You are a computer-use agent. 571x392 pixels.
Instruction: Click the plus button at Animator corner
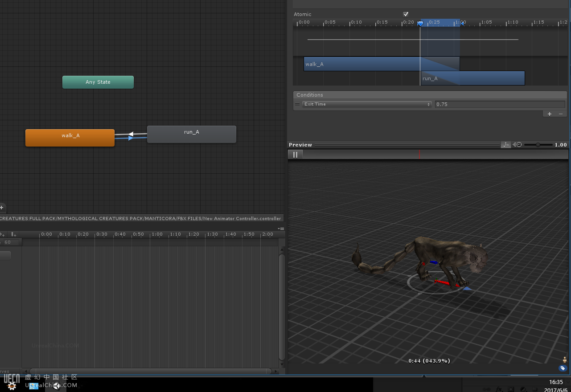pos(2,208)
